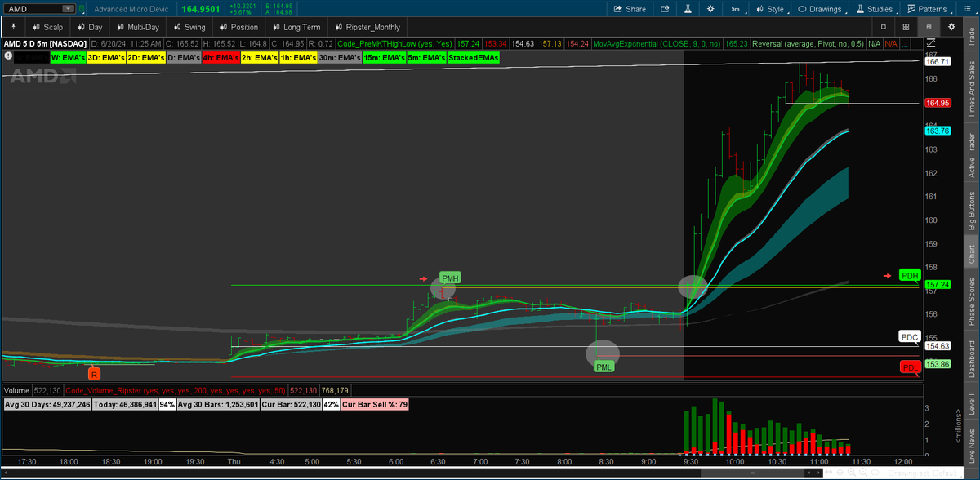
Task: Click the flask icon in top toolbar
Action: 688,9
